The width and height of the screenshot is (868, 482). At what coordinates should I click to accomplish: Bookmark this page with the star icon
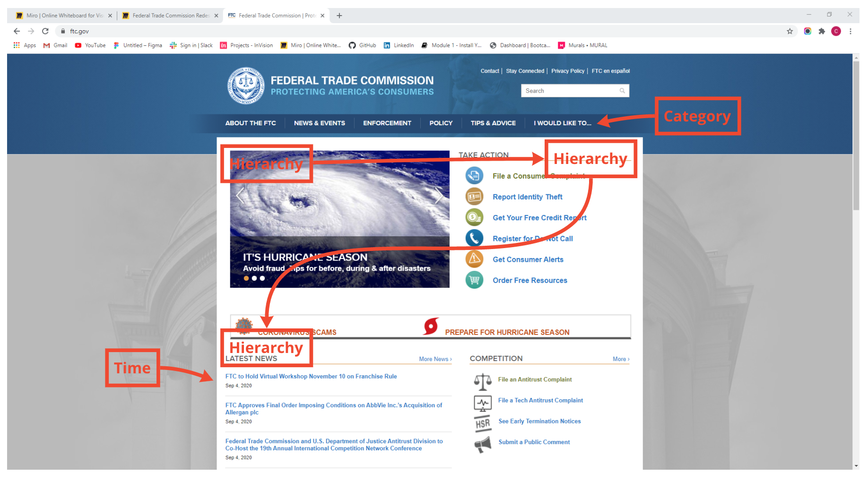[x=790, y=31]
